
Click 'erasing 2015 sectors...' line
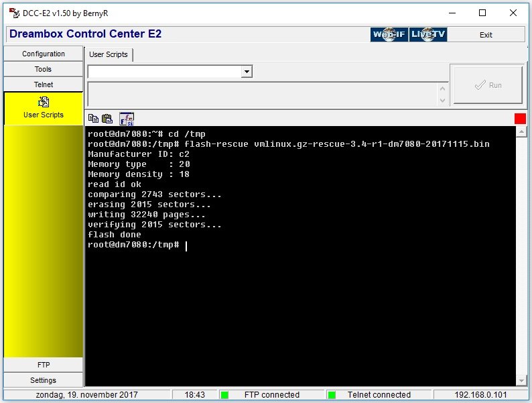149,205
